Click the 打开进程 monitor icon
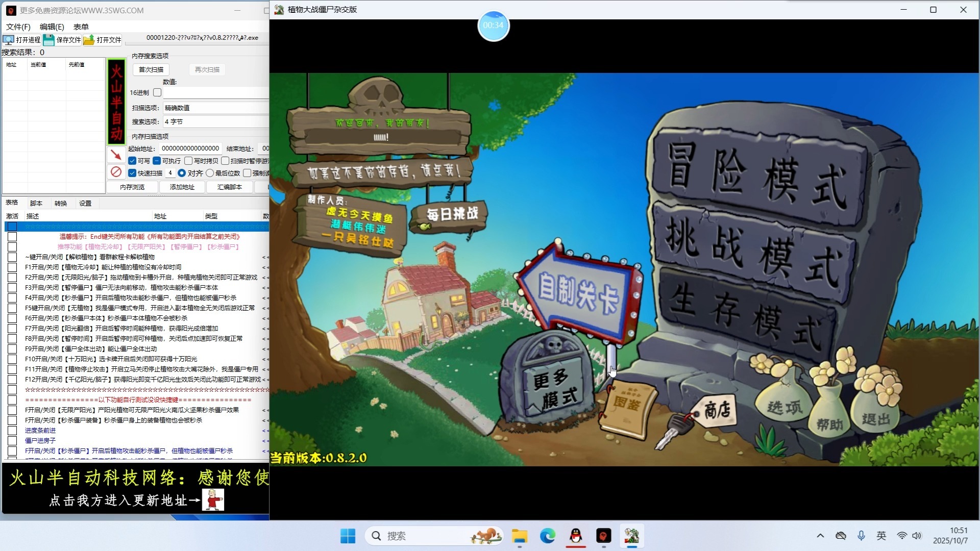Screen dimensions: 980x551 point(8,40)
